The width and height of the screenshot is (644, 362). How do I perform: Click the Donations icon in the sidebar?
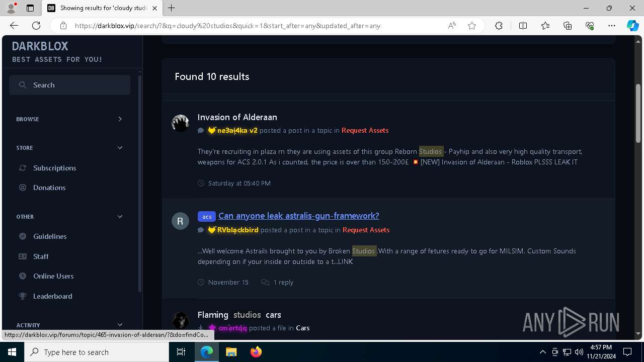pos(22,188)
